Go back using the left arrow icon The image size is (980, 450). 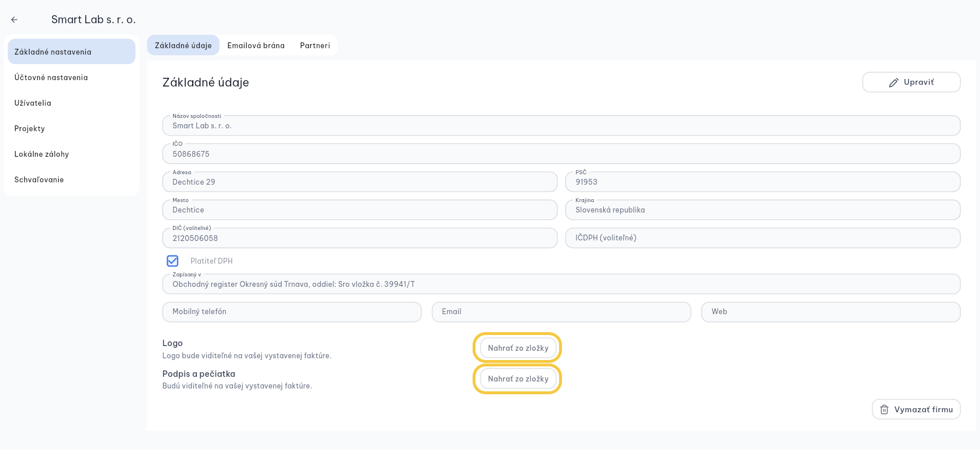click(15, 20)
